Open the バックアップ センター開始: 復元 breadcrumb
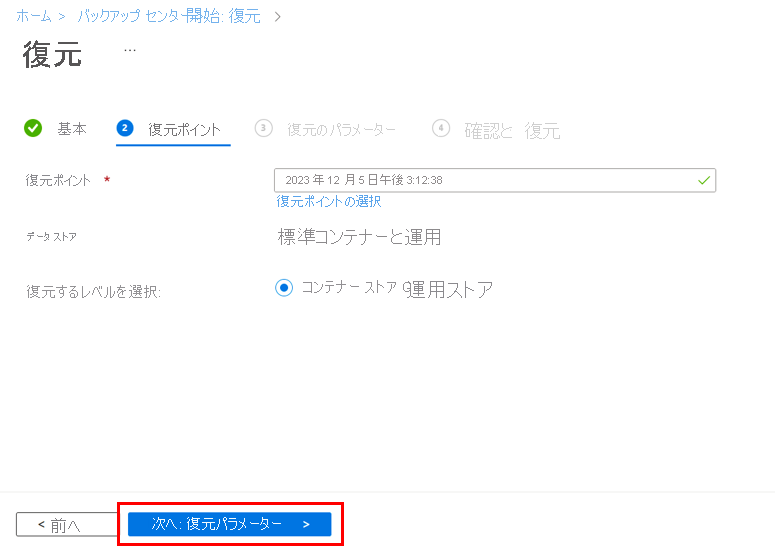This screenshot has height=550, width=775. click(169, 16)
